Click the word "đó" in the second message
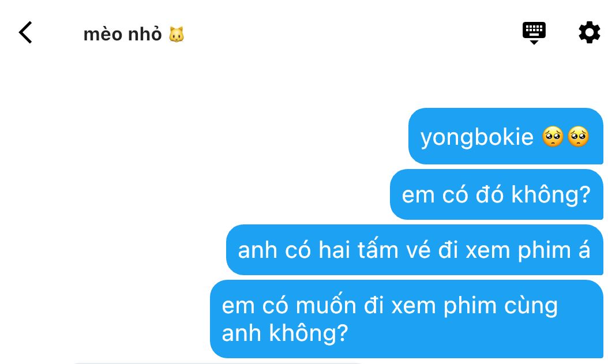608x364 pixels. (x=489, y=194)
